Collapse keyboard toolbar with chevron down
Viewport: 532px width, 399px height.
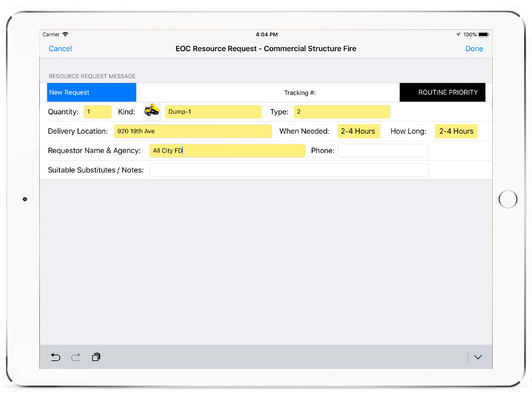click(x=477, y=357)
